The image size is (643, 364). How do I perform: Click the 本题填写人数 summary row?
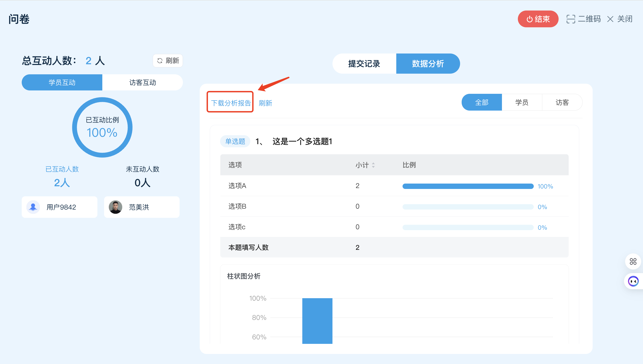click(x=394, y=248)
